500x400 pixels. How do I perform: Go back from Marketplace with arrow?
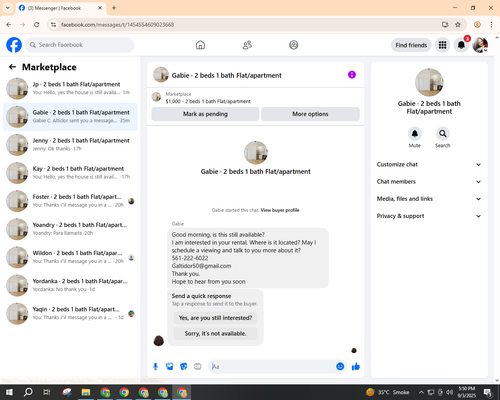pos(12,67)
